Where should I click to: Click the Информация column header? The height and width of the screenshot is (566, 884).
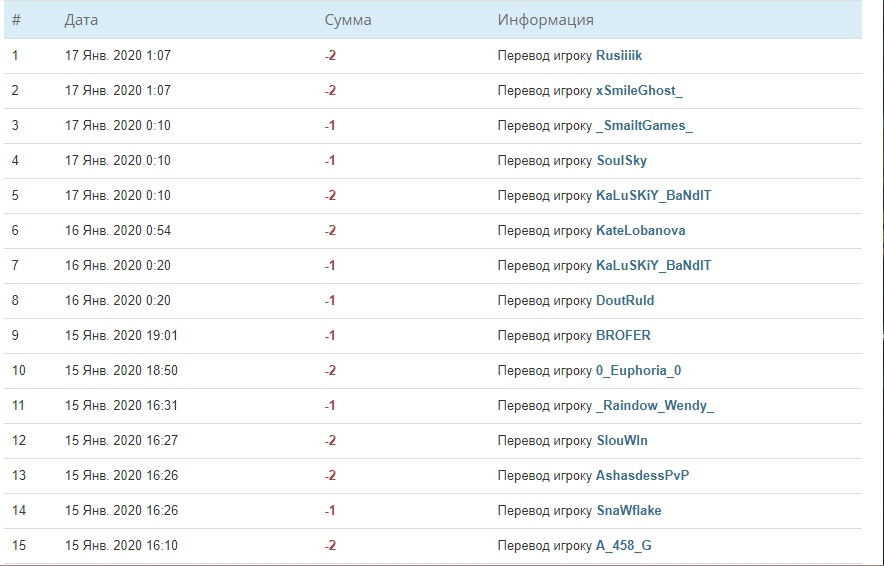pos(546,20)
